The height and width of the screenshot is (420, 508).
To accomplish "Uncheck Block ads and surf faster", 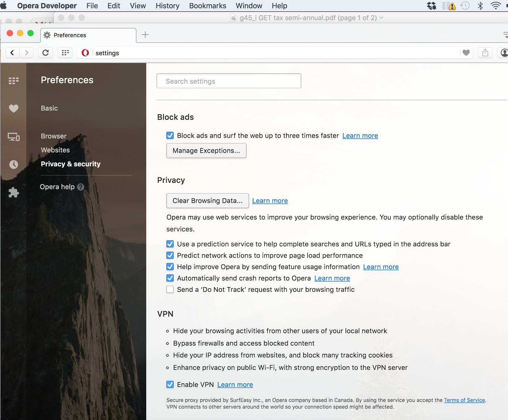I will (170, 136).
